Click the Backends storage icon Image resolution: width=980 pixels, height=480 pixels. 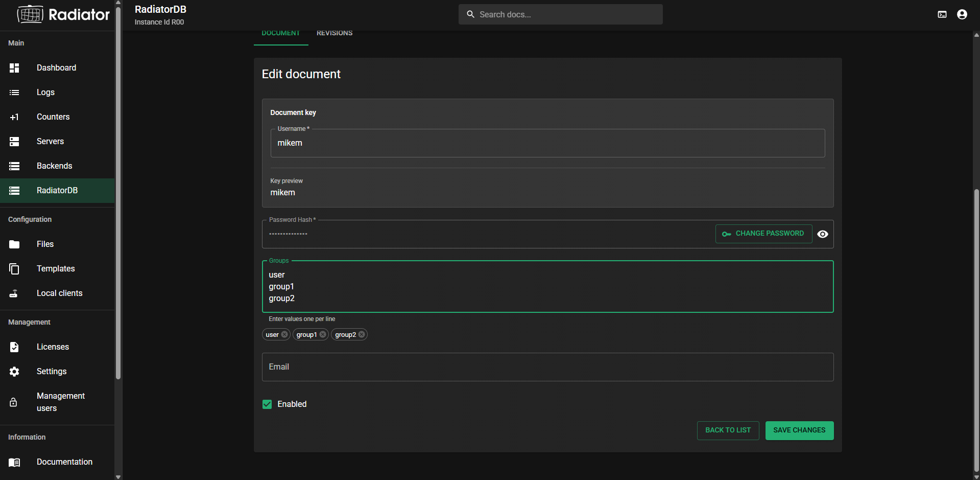click(14, 166)
